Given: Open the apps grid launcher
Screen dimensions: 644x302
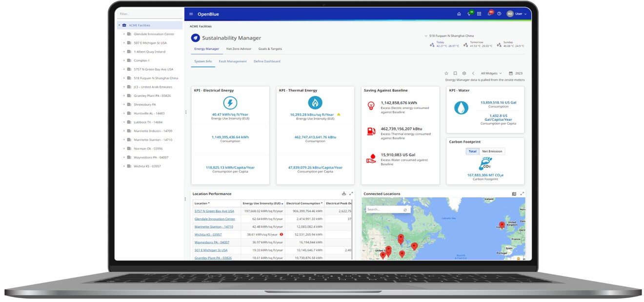Looking at the screenshot, I should click(x=479, y=14).
